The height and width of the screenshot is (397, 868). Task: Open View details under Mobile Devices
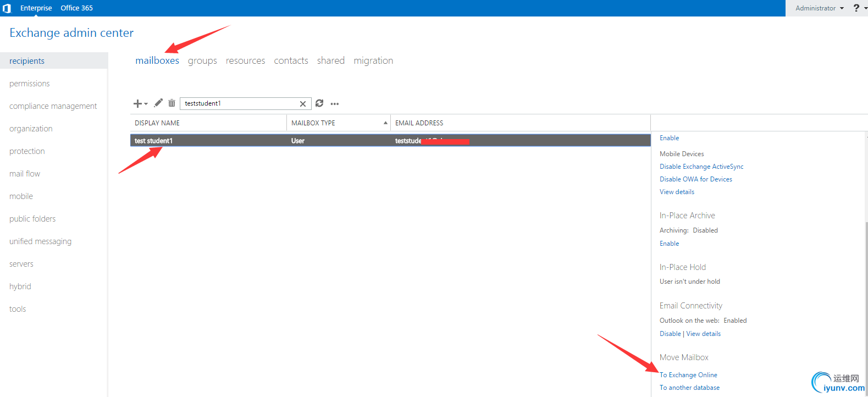point(677,192)
